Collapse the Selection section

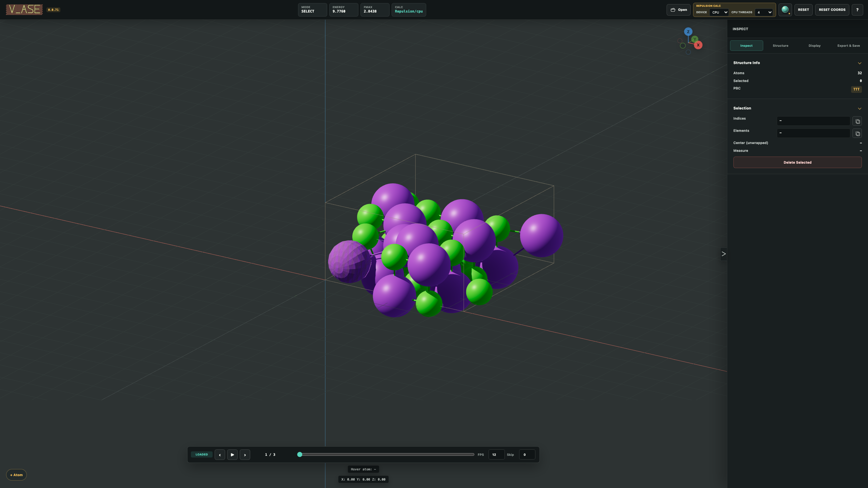point(859,108)
